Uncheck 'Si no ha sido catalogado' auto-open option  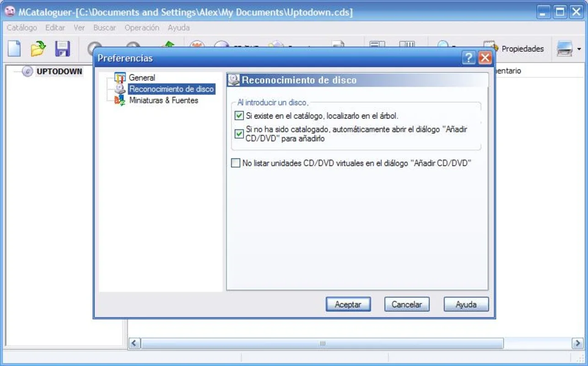(x=239, y=134)
